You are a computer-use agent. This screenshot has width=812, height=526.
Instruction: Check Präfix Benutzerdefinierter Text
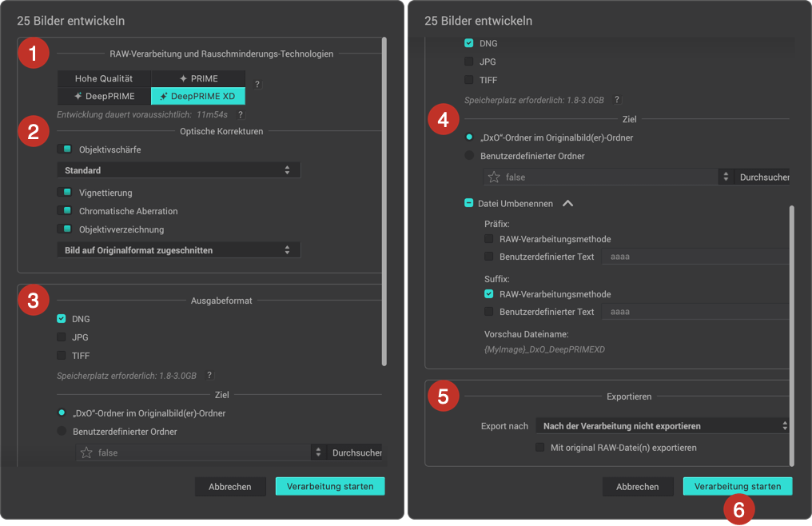tap(489, 256)
